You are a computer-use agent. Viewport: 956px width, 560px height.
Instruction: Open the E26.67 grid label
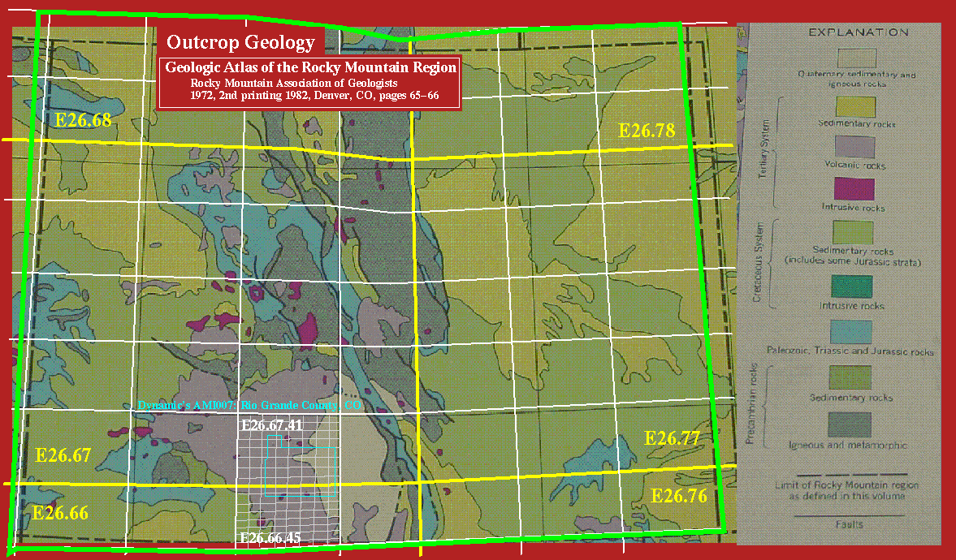tap(63, 454)
